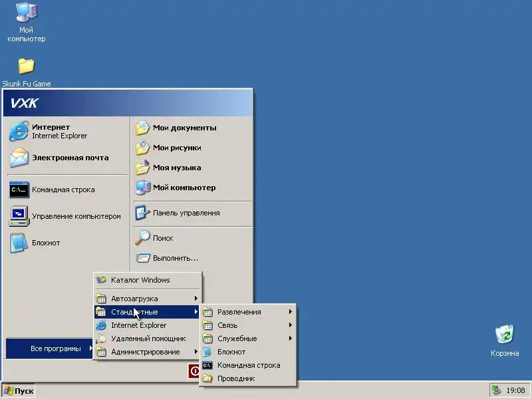Click the red shutdown power icon

pos(194,371)
